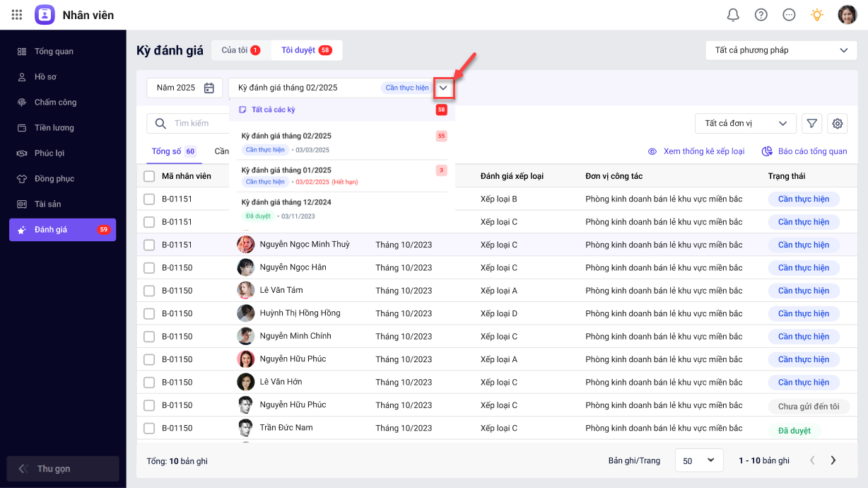Tick checkbox for Nguyễn Ngọc Minh Thuỳ row
868x488 pixels.
pyautogui.click(x=149, y=245)
